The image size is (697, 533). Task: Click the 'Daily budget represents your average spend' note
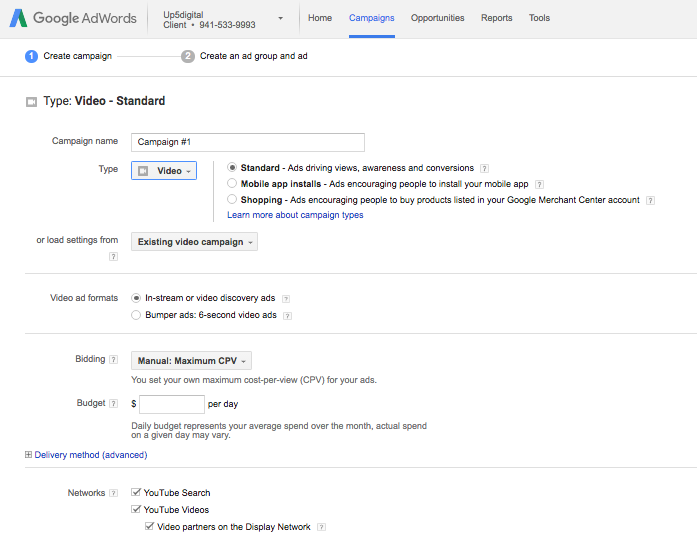click(x=279, y=430)
